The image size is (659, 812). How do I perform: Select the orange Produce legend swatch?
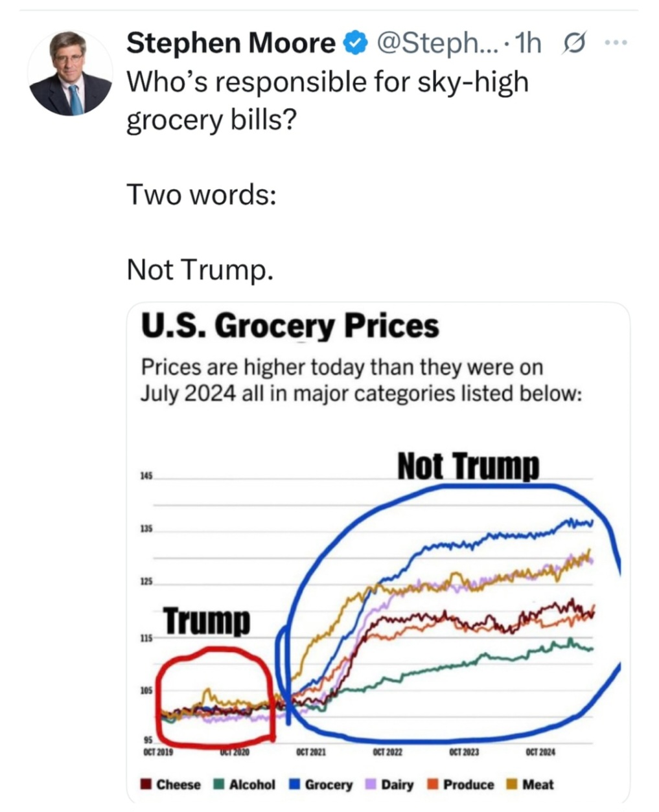coord(433,785)
